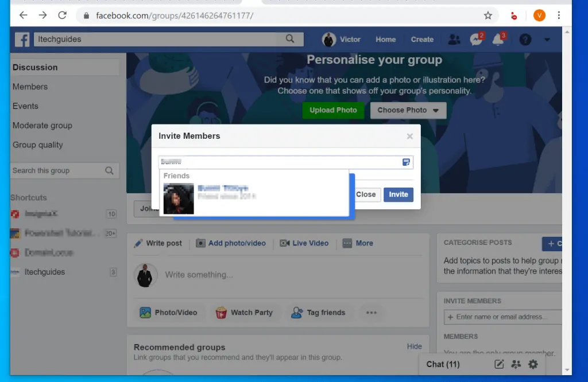Open the friend requests icon
Viewport: 588px width, 382px height.
point(455,39)
